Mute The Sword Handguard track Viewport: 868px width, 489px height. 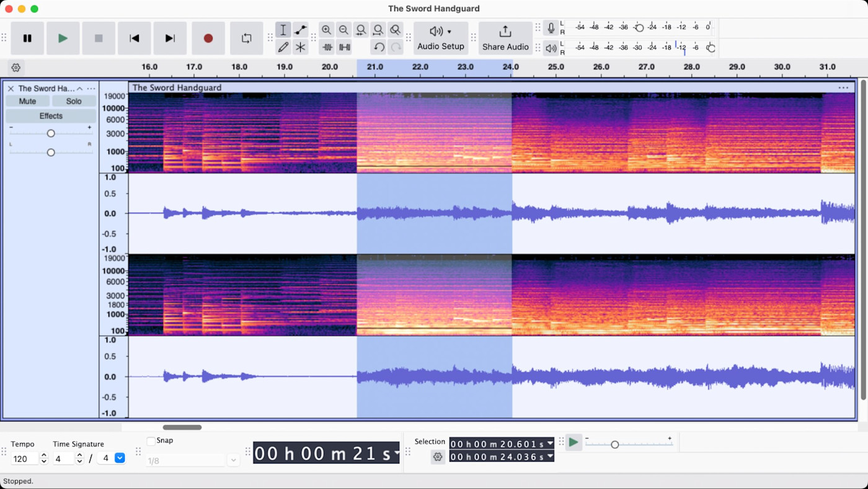[27, 101]
